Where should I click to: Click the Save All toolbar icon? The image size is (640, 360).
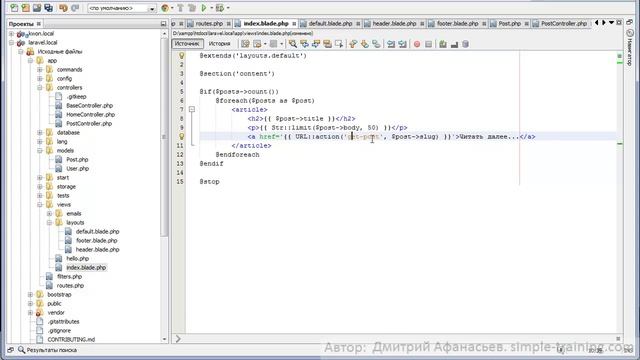pyautogui.click(x=49, y=8)
